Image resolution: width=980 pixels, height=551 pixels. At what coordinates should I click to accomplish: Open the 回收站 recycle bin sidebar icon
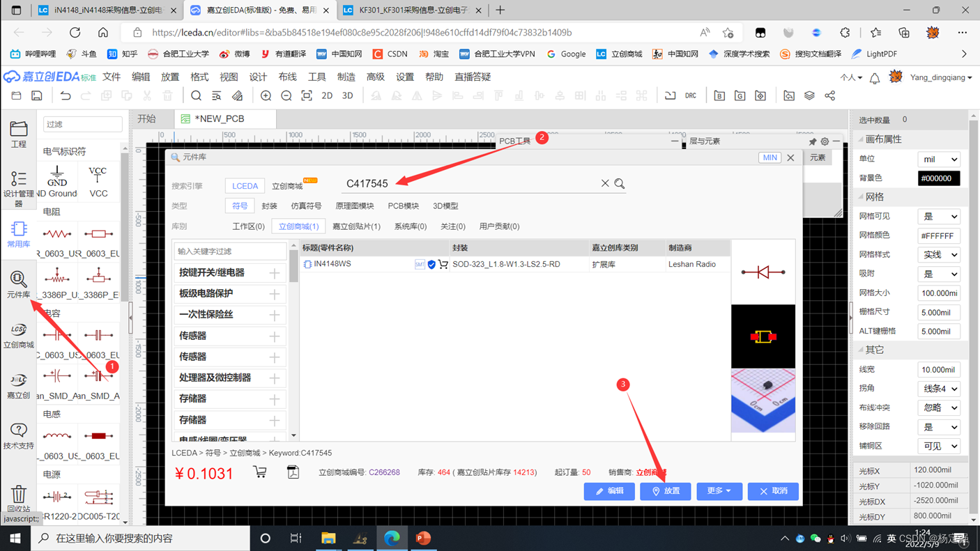[x=19, y=499]
